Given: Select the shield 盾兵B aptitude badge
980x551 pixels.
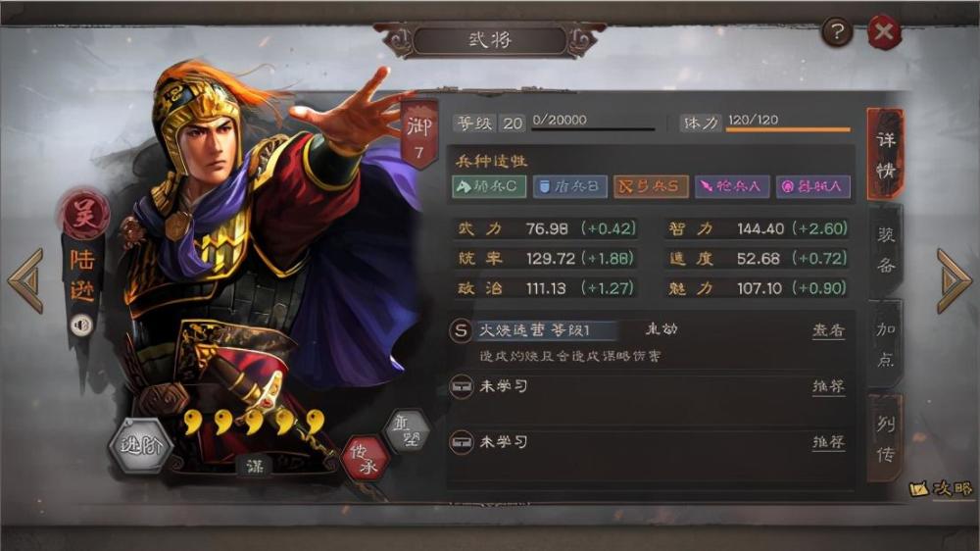Looking at the screenshot, I should pyautogui.click(x=570, y=186).
